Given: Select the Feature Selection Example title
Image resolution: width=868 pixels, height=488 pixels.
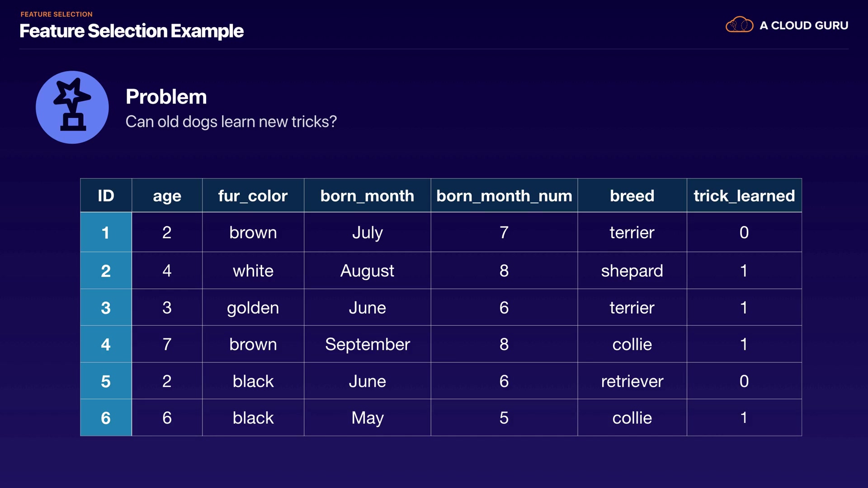Looking at the screenshot, I should 132,31.
